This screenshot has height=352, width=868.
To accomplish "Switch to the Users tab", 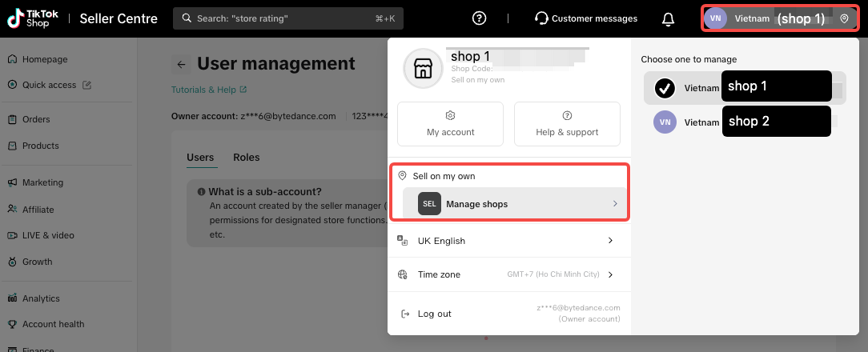I will click(x=200, y=157).
